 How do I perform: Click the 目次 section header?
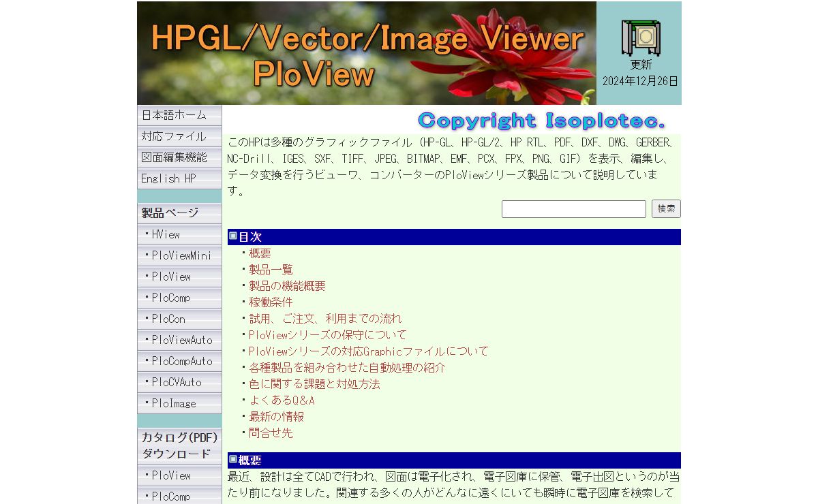454,237
